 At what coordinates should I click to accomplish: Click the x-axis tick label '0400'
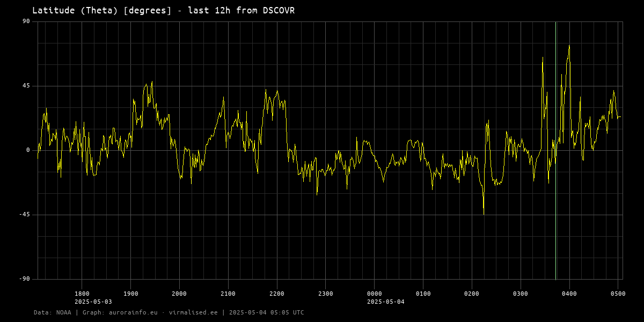pyautogui.click(x=569, y=294)
